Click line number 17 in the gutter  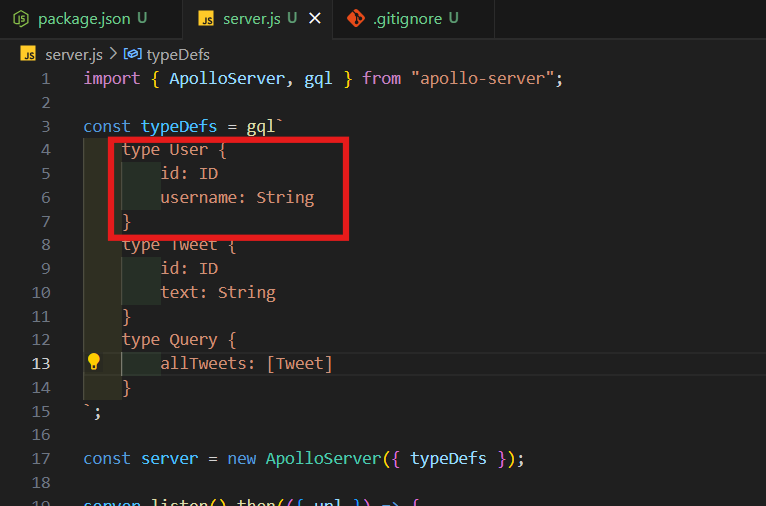pos(41,459)
